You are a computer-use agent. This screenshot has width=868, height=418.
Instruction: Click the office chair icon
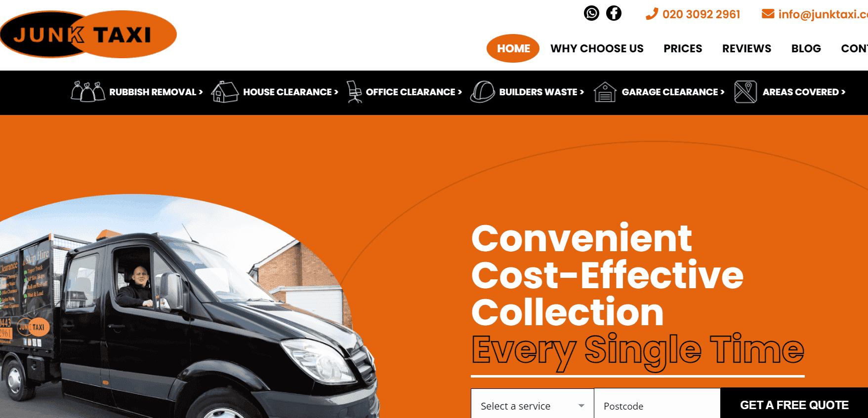pyautogui.click(x=354, y=92)
